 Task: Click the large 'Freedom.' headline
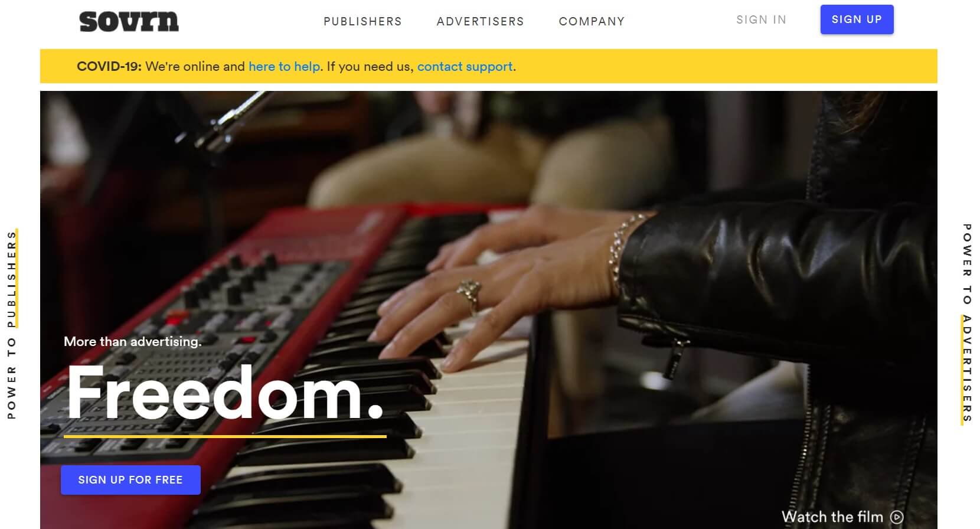[x=225, y=393]
